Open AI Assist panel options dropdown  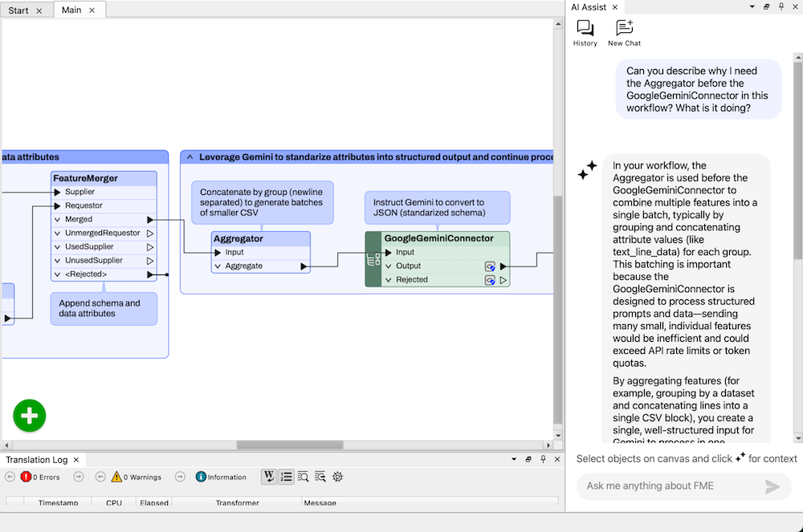[752, 6]
